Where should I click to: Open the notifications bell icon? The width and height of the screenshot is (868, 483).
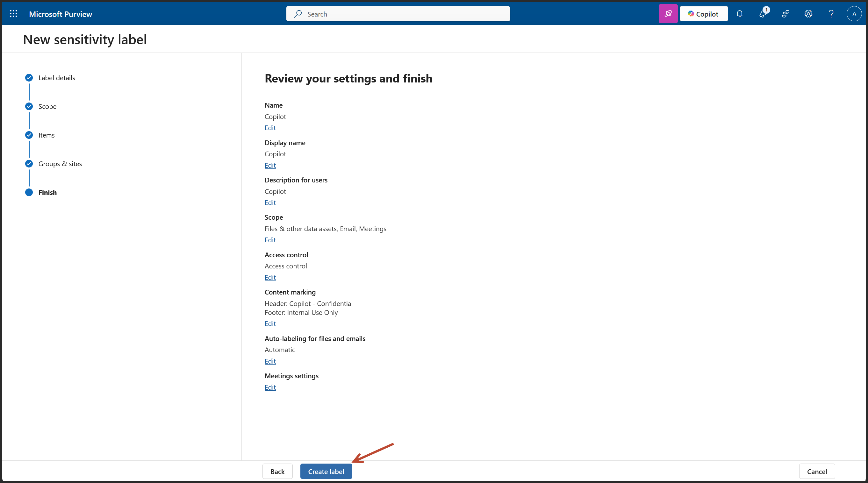coord(739,14)
